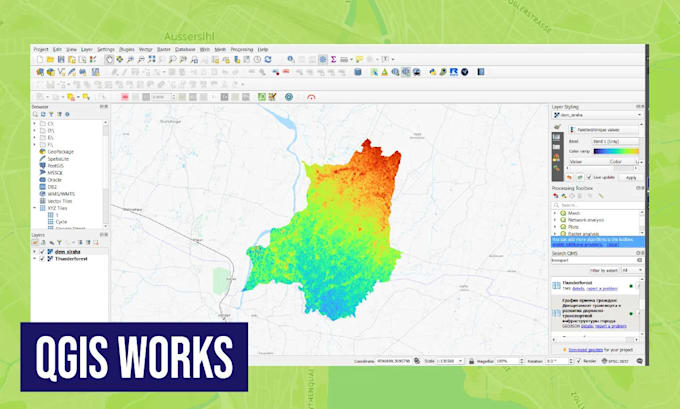Save the project with the disk icon
This screenshot has width=680, height=409.
click(x=61, y=59)
